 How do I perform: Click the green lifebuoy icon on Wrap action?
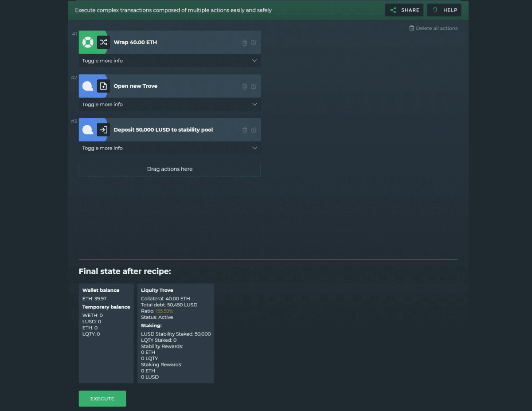(x=88, y=43)
